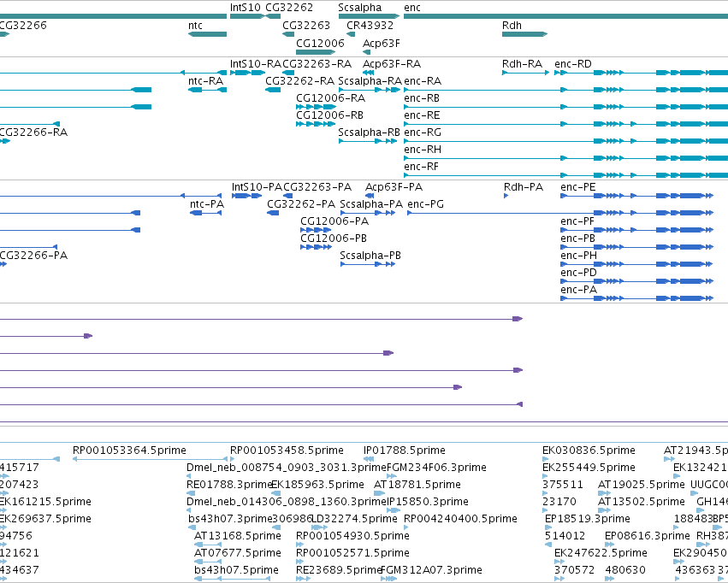Select the RP001053364.5prime EST label
Viewport: 728px width, 583px height.
[x=129, y=450]
